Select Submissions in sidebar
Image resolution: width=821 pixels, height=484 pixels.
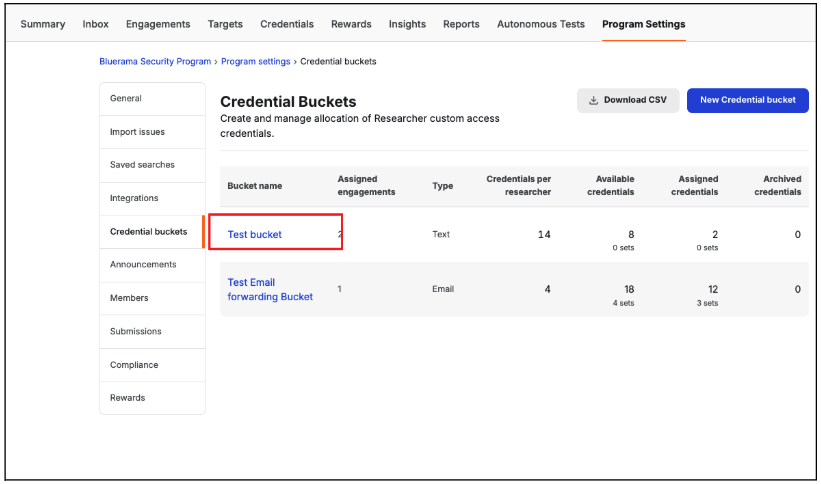[152, 332]
